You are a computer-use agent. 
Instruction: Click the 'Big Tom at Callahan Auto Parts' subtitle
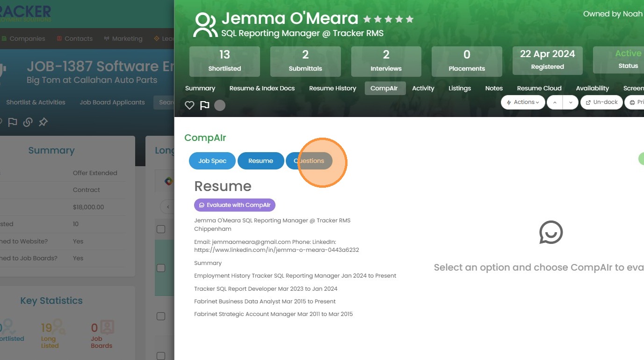coord(92,80)
